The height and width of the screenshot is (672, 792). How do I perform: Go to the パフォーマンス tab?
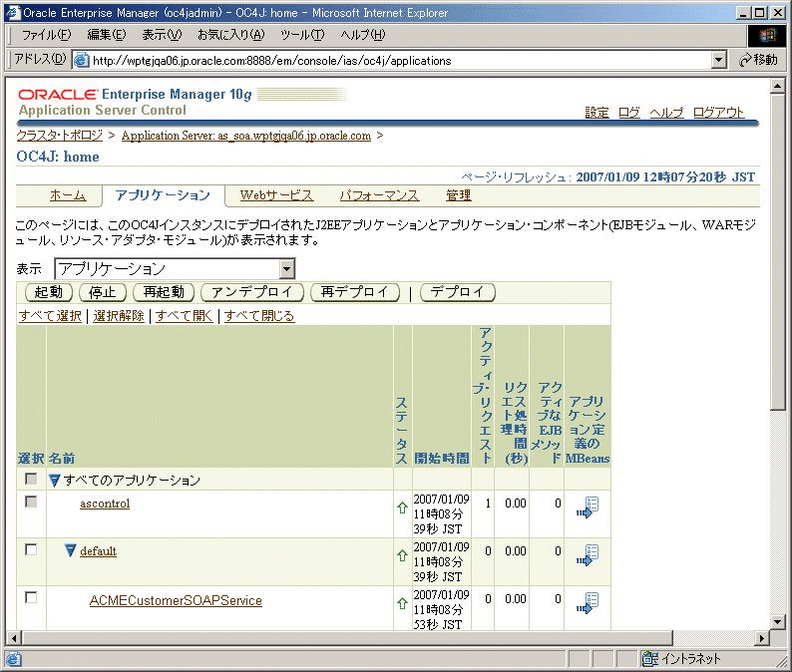click(x=379, y=195)
